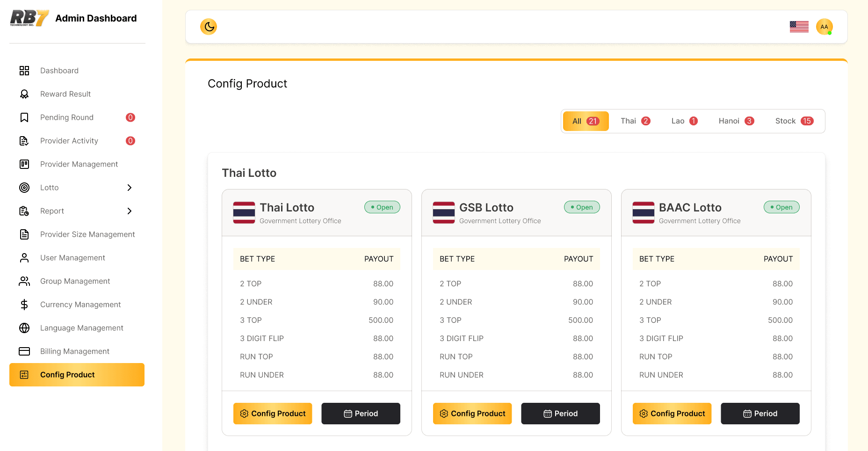
Task: Open Period for BAAC Lotto
Action: pyautogui.click(x=760, y=414)
